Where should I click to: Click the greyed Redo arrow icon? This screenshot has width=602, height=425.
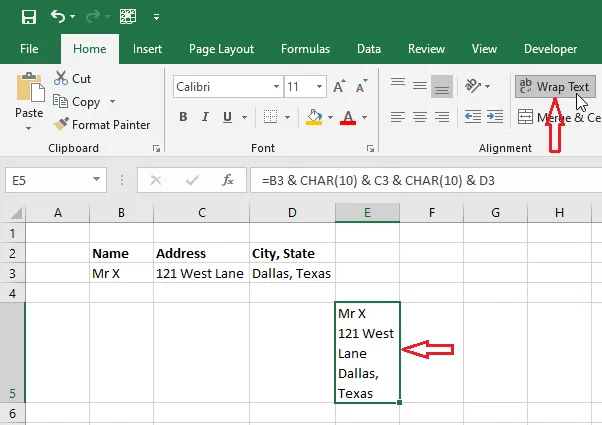pos(93,17)
